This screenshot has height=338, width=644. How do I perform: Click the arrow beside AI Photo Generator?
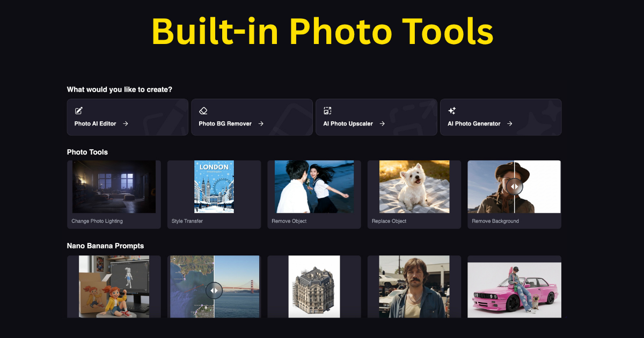pos(509,124)
